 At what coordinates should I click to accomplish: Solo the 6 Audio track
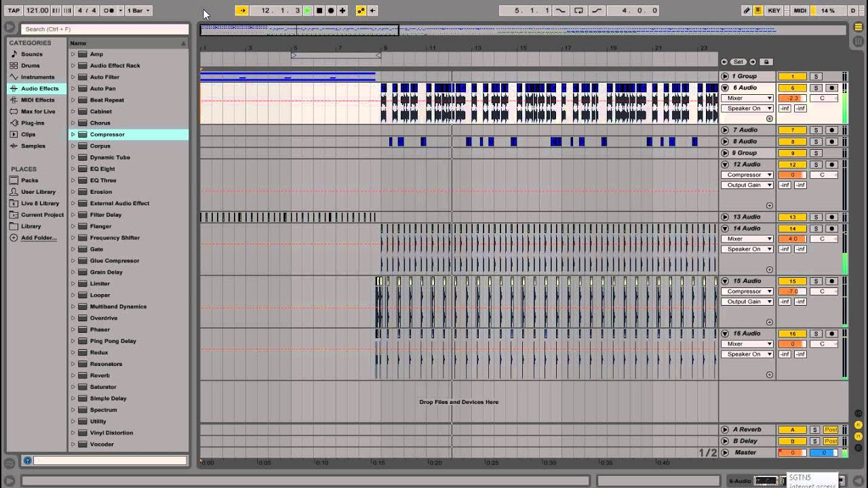click(x=816, y=88)
